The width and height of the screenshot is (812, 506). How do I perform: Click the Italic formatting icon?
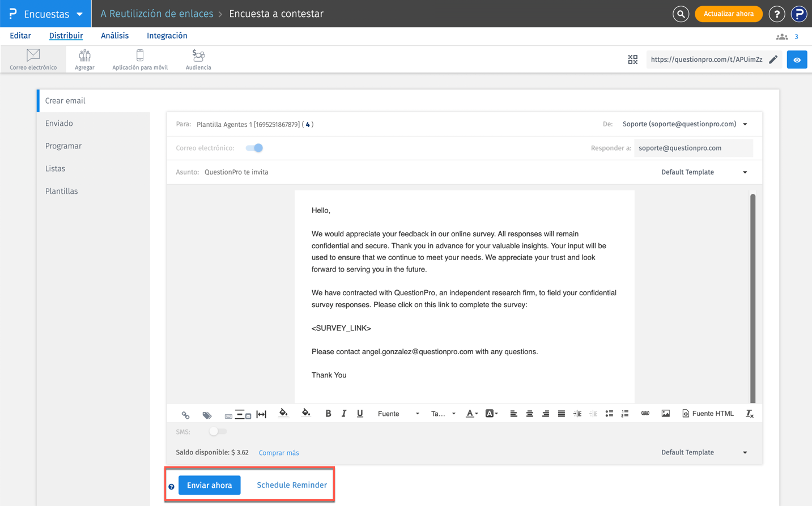(x=344, y=414)
